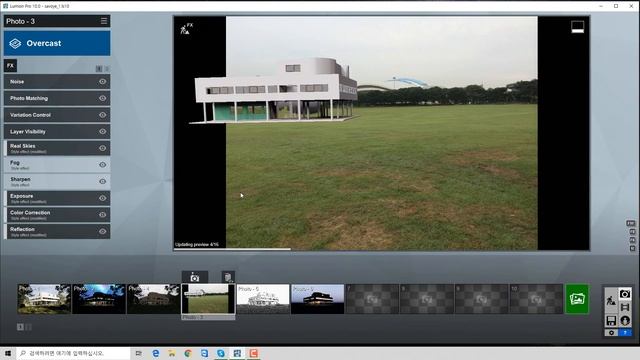Select the first photo thumbnail, daytime villa
The width and height of the screenshot is (640, 360).
[x=44, y=299]
